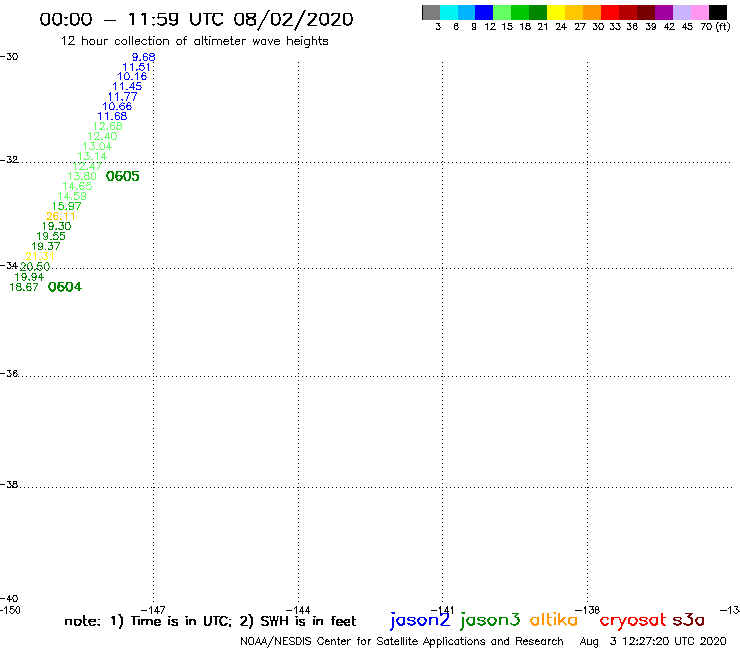Click the s3a satellite legend label

(x=689, y=620)
